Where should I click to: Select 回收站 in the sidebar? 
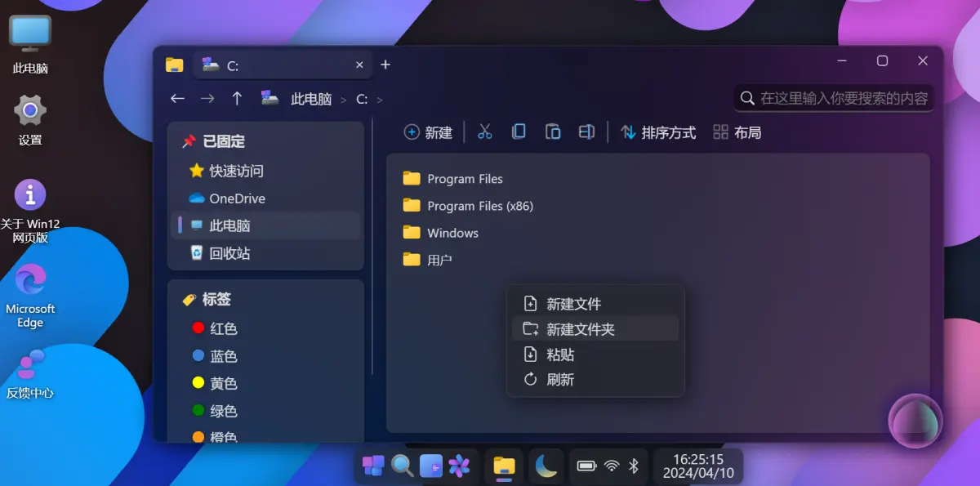click(265, 253)
